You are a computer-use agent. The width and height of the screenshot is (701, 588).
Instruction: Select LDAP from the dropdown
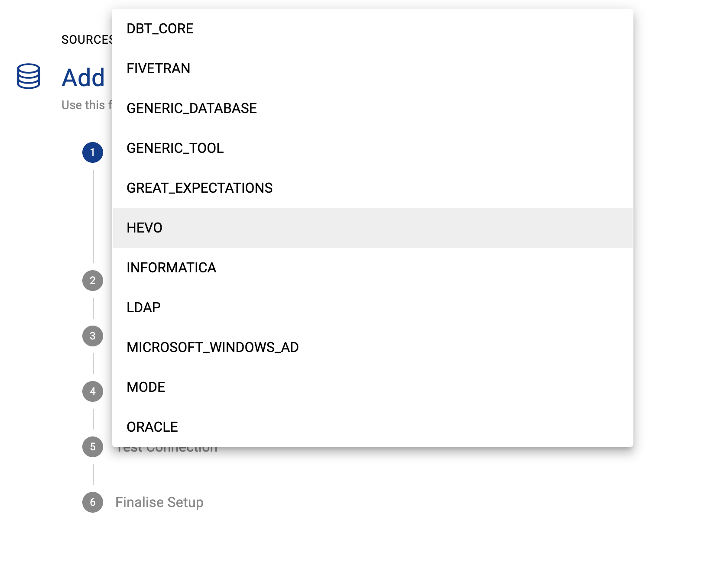[x=143, y=307]
